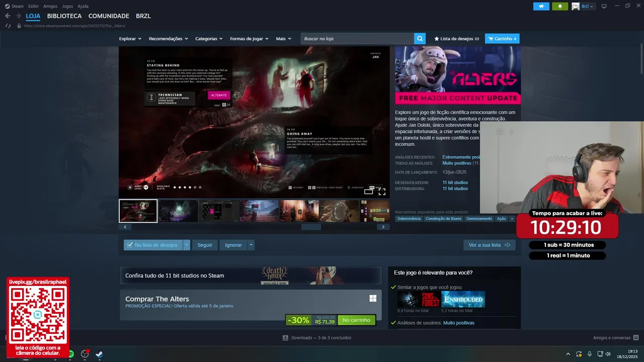The image size is (644, 362).
Task: Open the Recomendações dropdown menu
Action: 169,39
